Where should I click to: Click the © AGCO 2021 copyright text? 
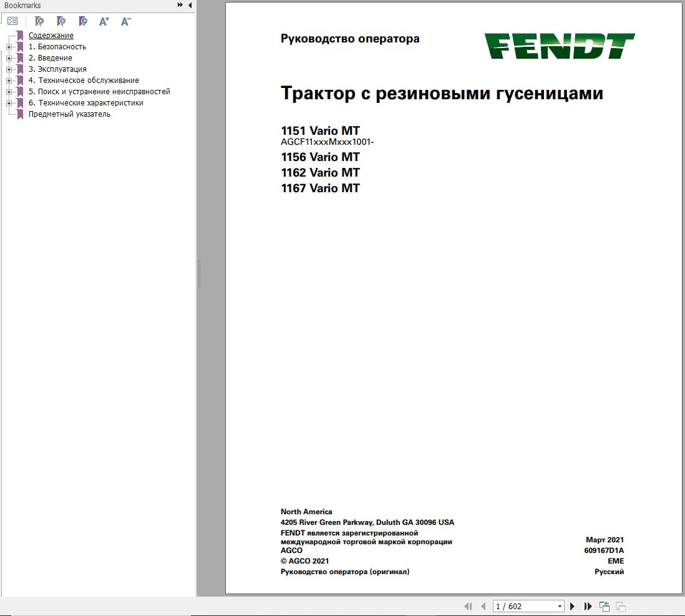304,561
